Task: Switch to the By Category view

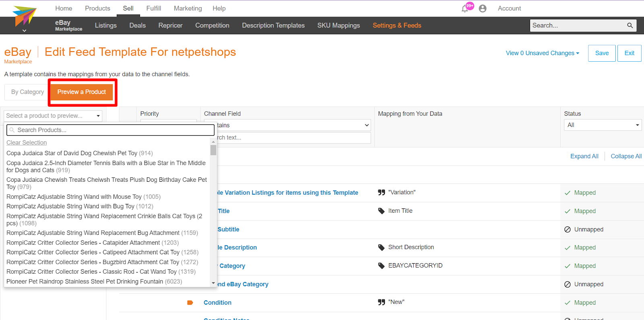Action: (27, 92)
